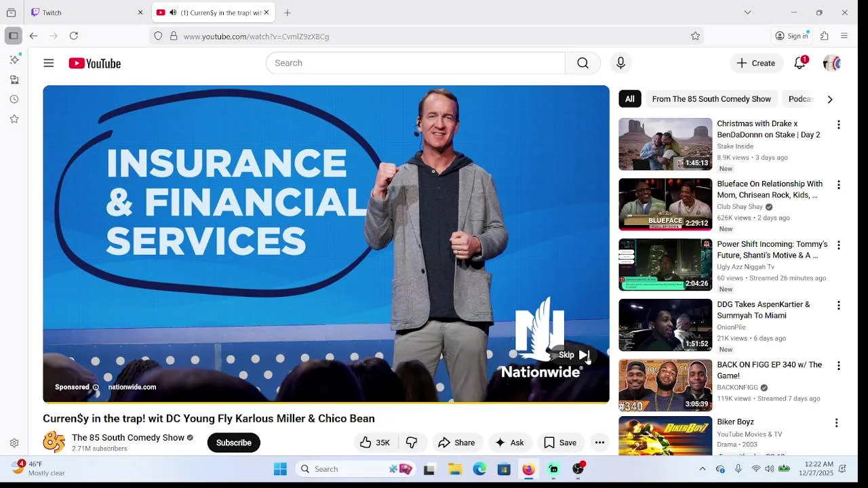Screen dimensions: 868x488
Task: Play Blueface Club Shay Shay thumbnail
Action: pyautogui.click(x=665, y=205)
